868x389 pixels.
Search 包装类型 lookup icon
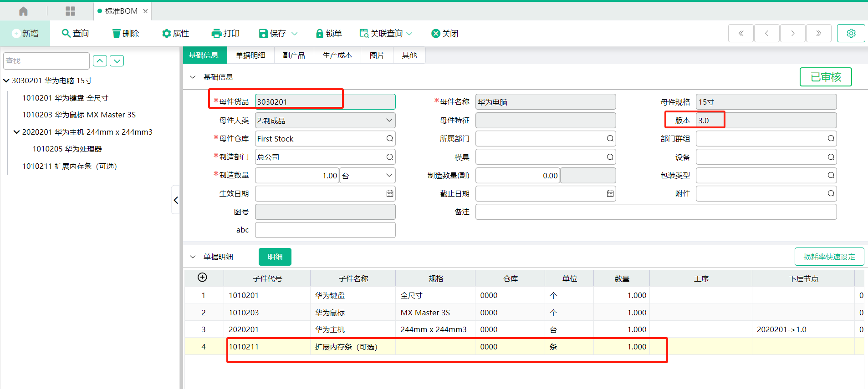coord(831,175)
